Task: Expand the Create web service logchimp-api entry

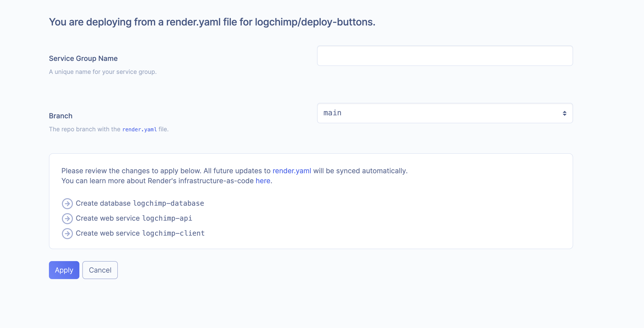Action: 134,218
